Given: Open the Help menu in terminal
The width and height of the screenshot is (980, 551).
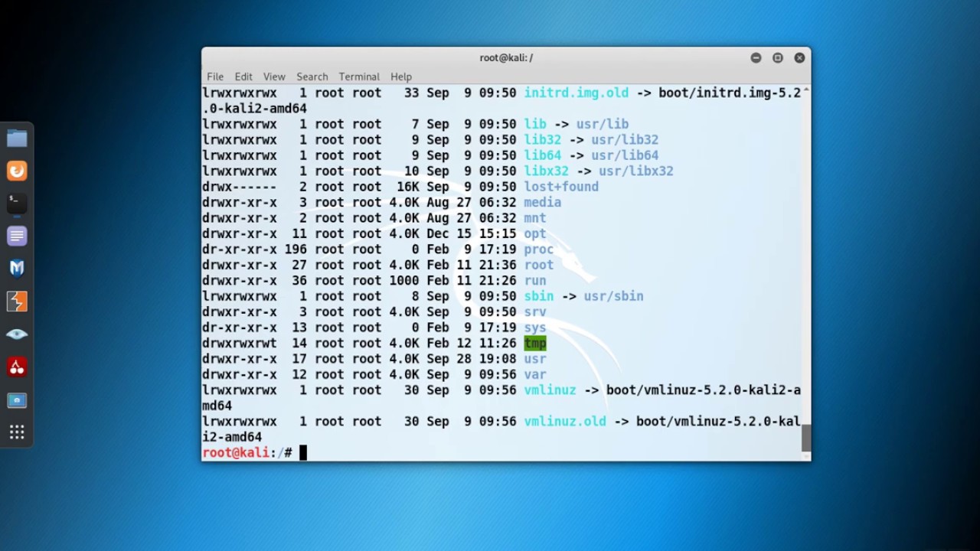Looking at the screenshot, I should 401,77.
